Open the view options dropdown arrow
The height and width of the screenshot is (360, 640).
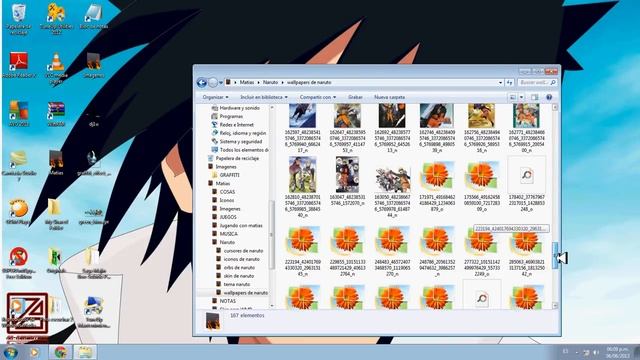521,97
